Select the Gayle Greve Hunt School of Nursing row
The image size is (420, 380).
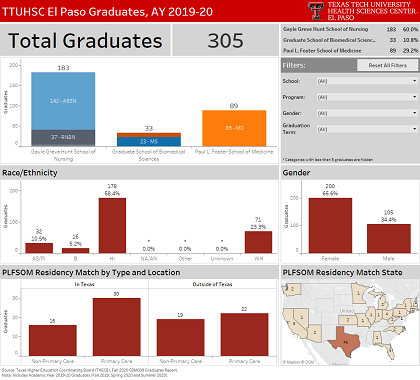(350, 29)
